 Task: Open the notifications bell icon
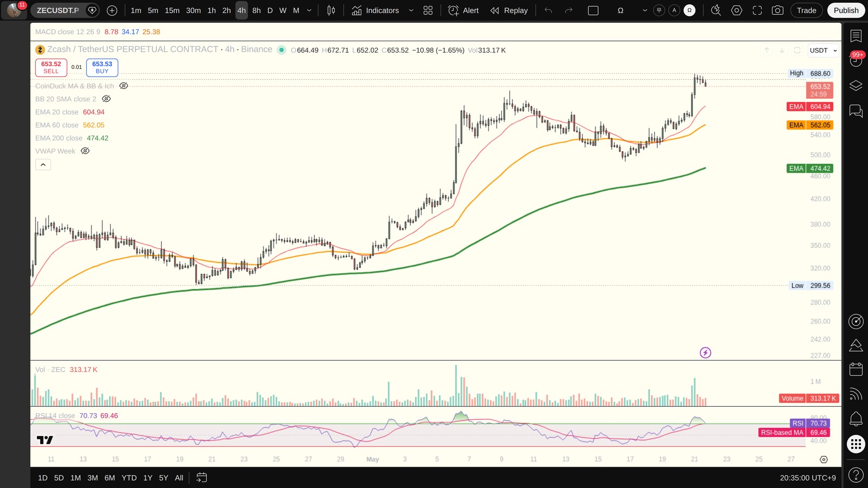pyautogui.click(x=856, y=418)
